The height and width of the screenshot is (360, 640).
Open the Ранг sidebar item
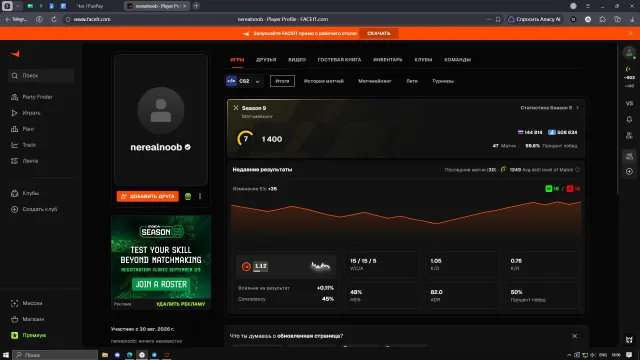coord(23,129)
